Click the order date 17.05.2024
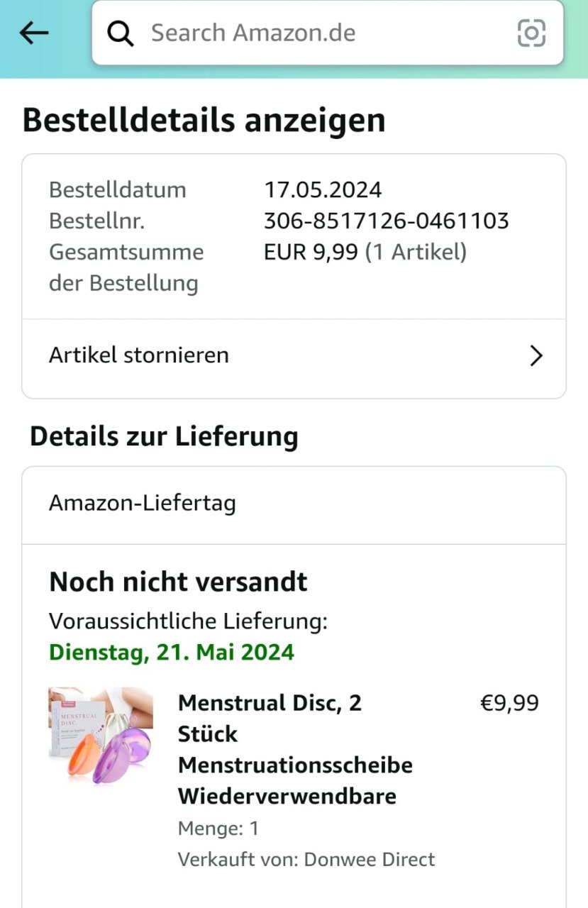The height and width of the screenshot is (908, 588). (323, 190)
